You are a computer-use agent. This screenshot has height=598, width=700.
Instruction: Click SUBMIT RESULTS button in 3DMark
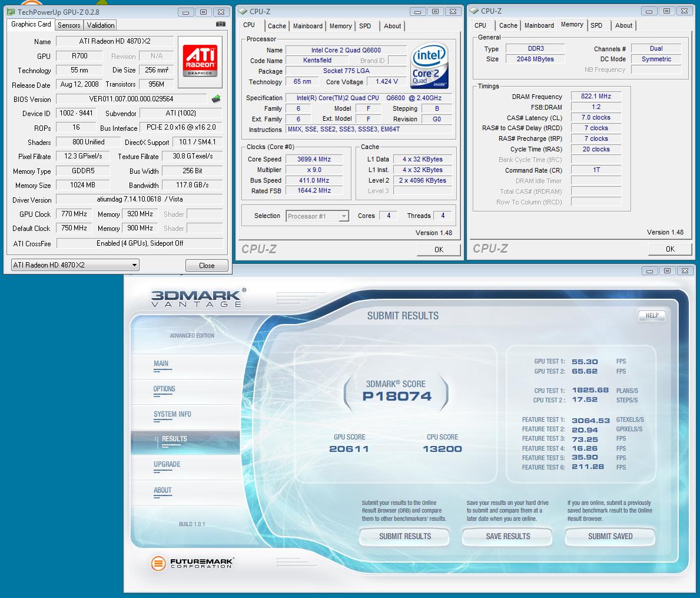click(x=405, y=536)
